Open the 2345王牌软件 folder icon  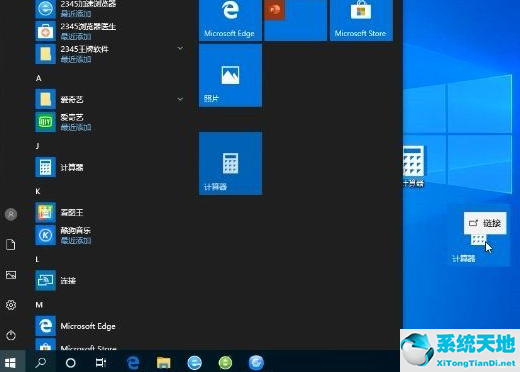[x=45, y=54]
